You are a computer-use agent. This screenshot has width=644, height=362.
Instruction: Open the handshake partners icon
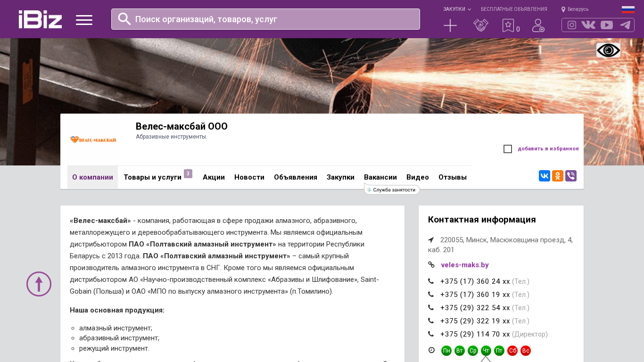point(480,25)
